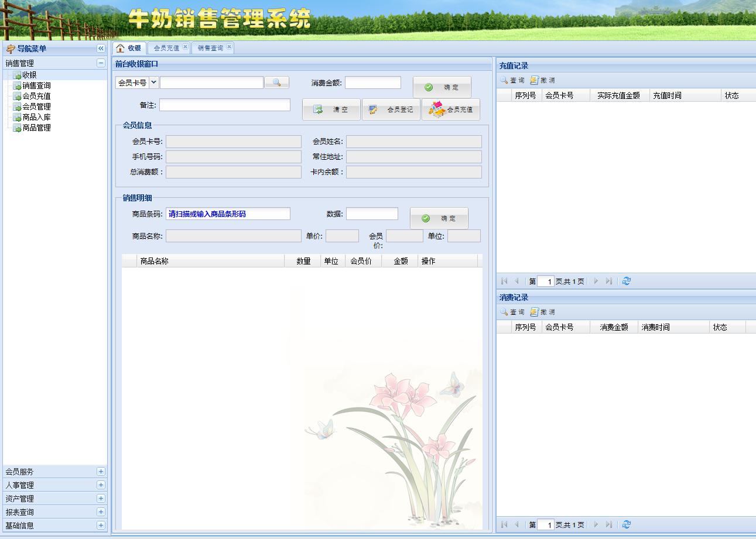Open 会员登记 member registration
This screenshot has height=539, width=756.
pos(391,109)
